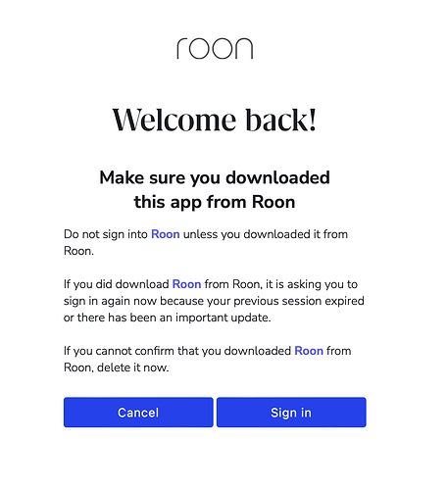Click the word 'back!' in heading
The image size is (448, 490).
[x=281, y=120]
